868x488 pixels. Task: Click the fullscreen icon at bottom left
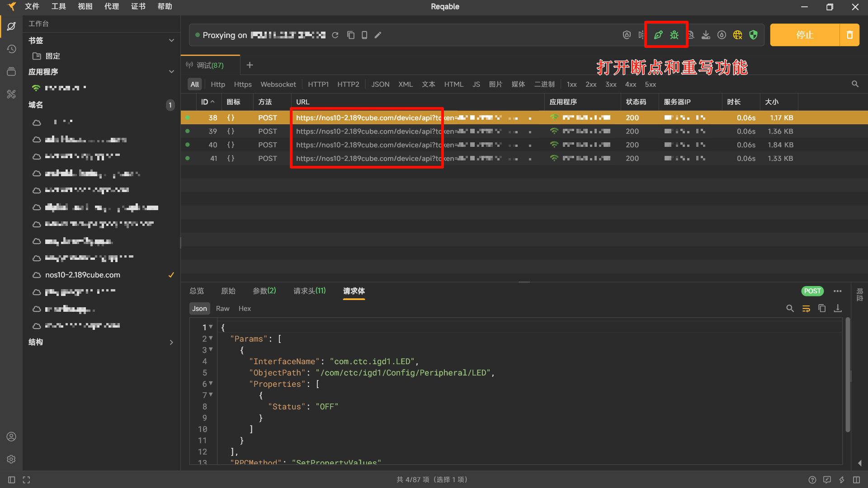(x=26, y=480)
